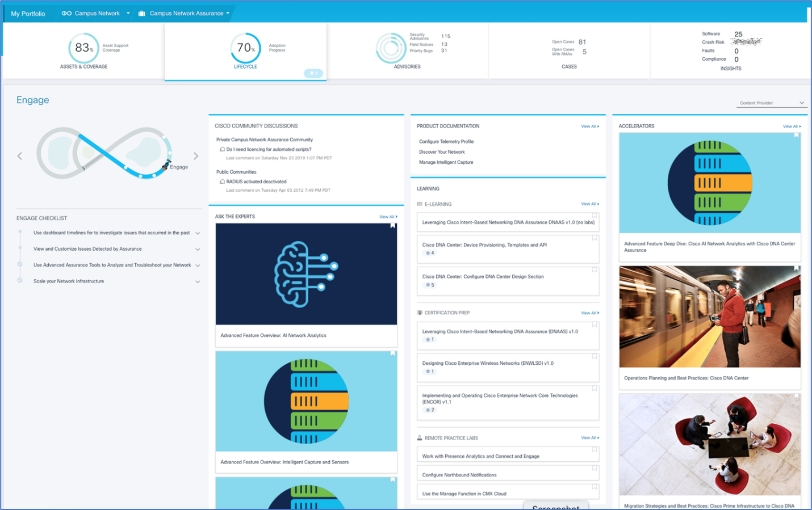Image resolution: width=812 pixels, height=510 pixels.
Task: Click the race car marker labeled Engage
Action: point(166,166)
